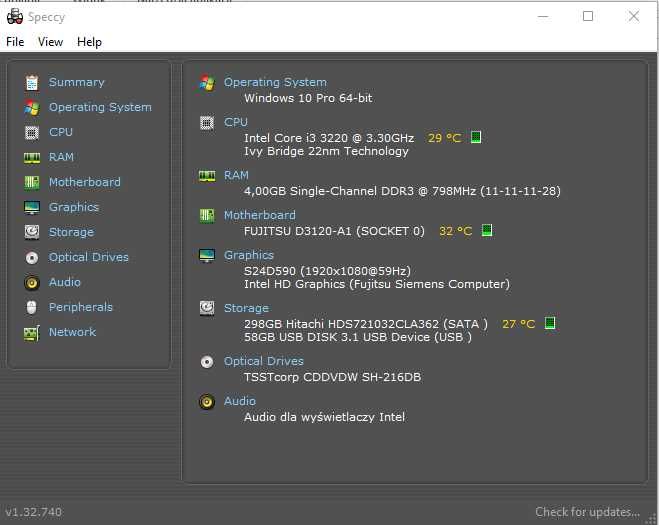Click the Hitachi drive temperature green indicator
The height and width of the screenshot is (525, 659).
pos(549,323)
